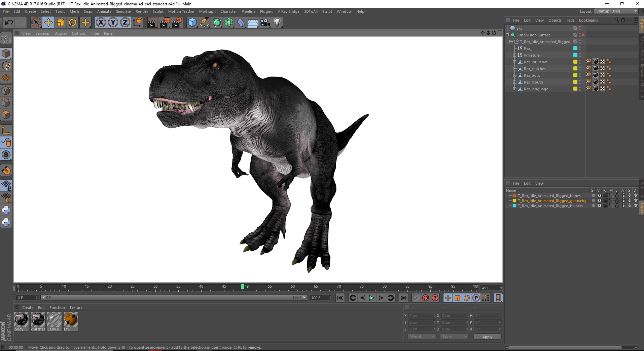This screenshot has width=644, height=351.
Task: Click the X position input field
Action: pyautogui.click(x=422, y=316)
